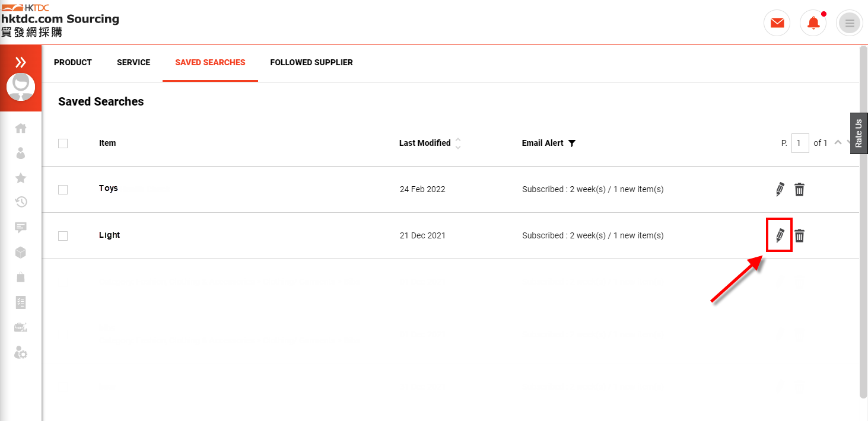Click the 21 Dec 2021 date cell

coord(422,235)
